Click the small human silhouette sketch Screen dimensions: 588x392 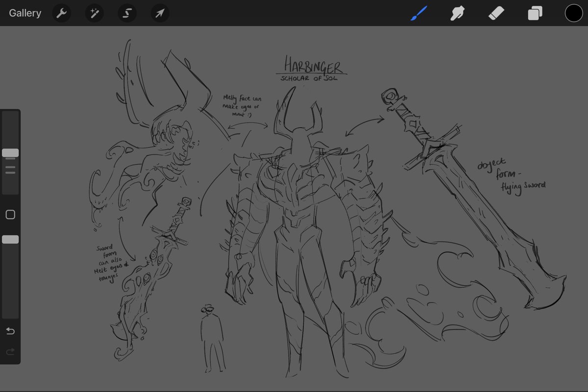(x=212, y=338)
